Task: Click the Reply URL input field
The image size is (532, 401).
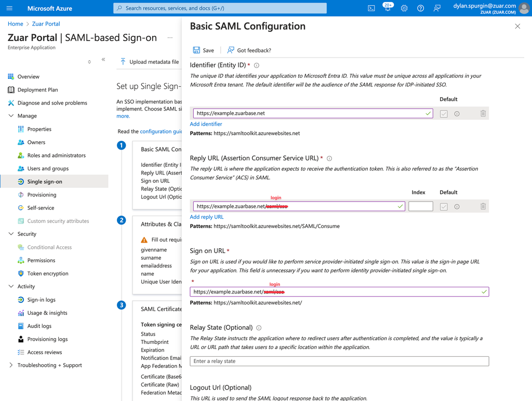Action: [299, 206]
